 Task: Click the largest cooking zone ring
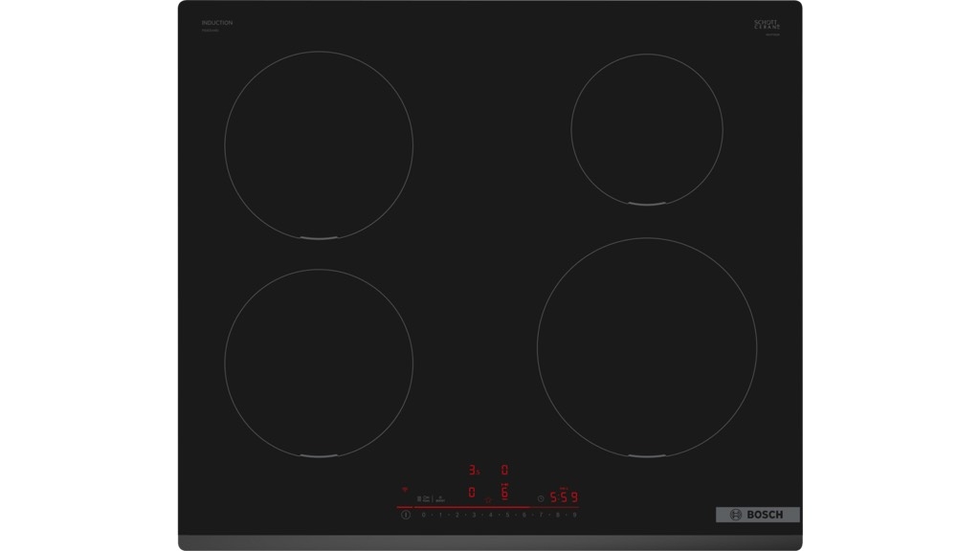(647, 347)
